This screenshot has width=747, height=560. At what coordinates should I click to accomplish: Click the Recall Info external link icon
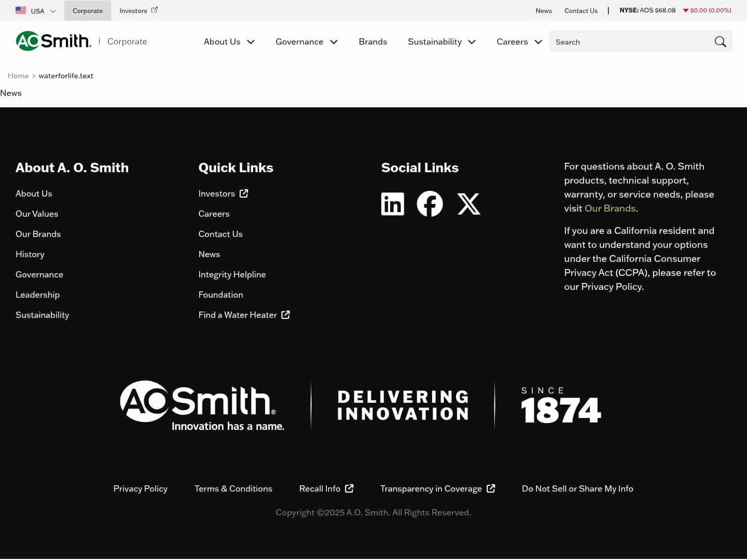click(349, 488)
